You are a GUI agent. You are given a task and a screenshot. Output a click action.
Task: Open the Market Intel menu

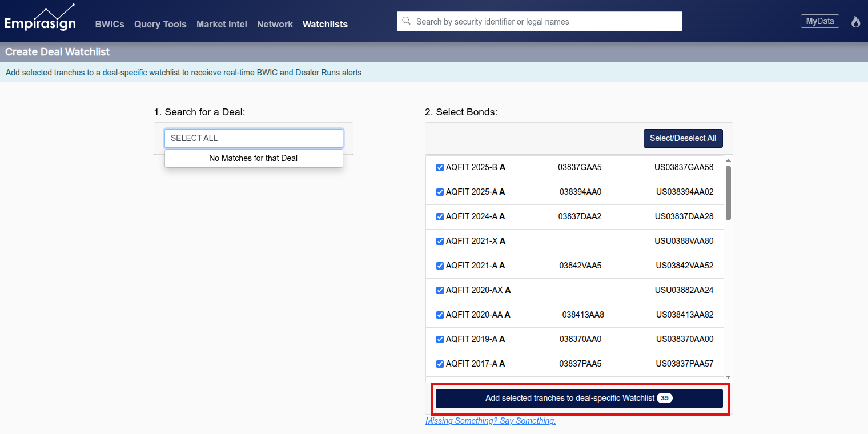pyautogui.click(x=222, y=24)
